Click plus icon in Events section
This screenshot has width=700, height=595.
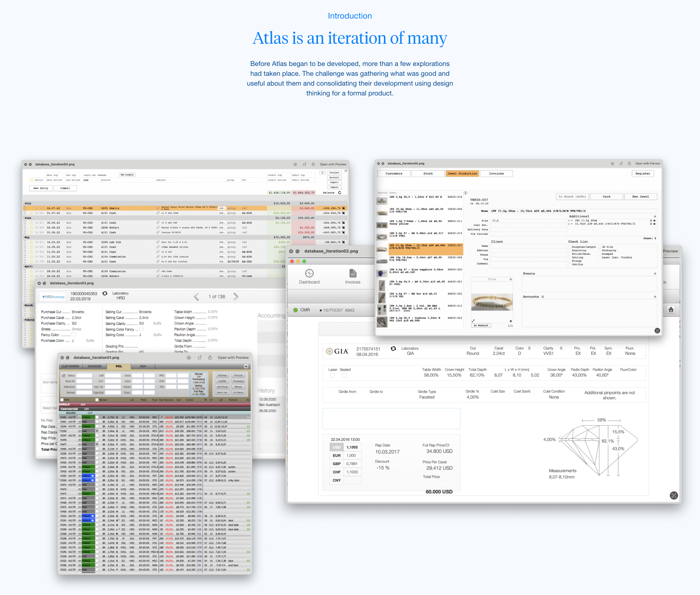[655, 273]
